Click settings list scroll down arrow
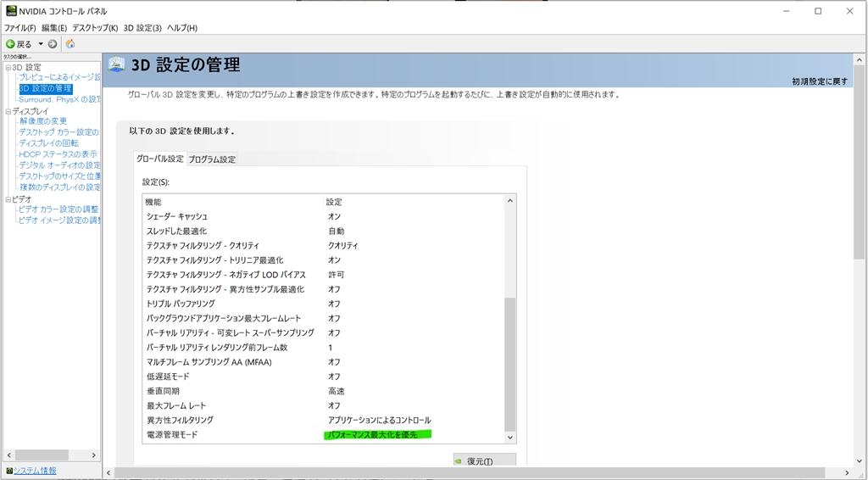868x480 pixels. pyautogui.click(x=509, y=438)
